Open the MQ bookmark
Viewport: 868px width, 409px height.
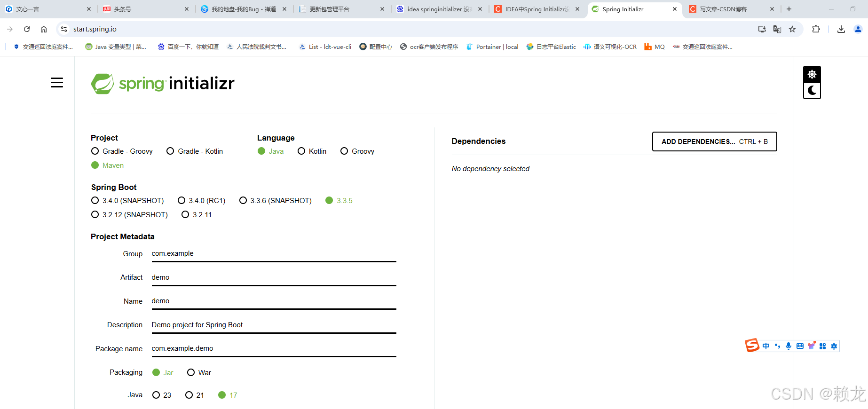[655, 47]
